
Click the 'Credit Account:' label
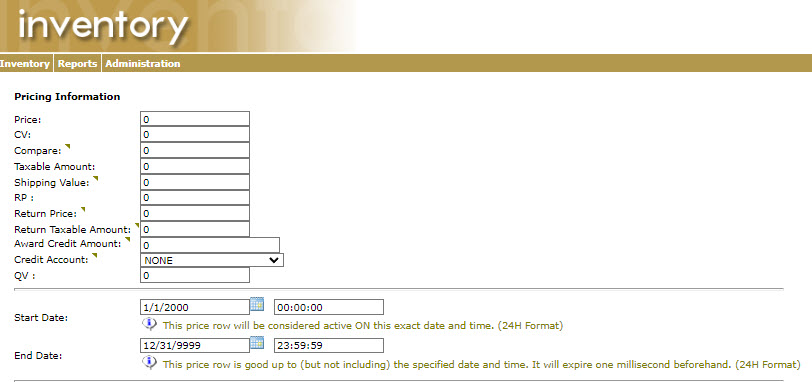[x=52, y=259]
